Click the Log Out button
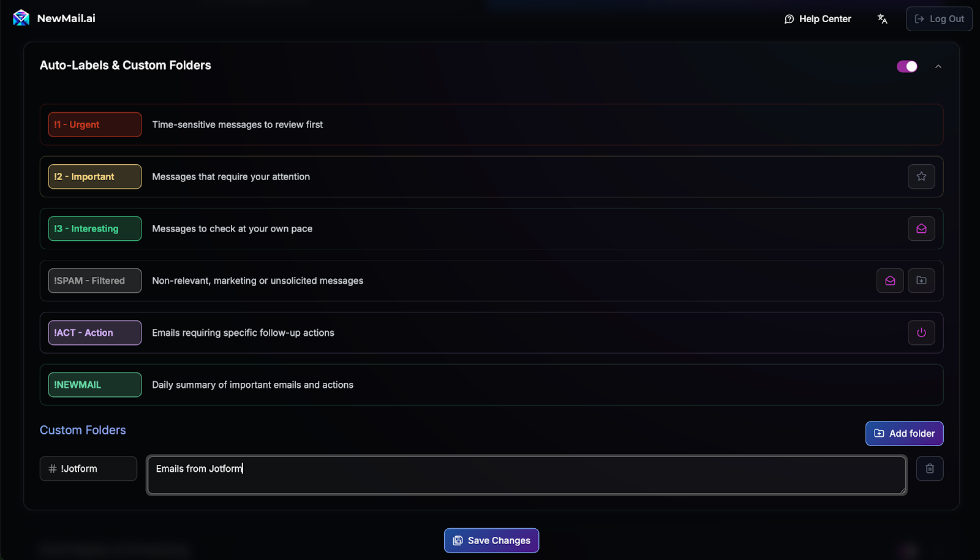This screenshot has width=980, height=560. (x=939, y=19)
